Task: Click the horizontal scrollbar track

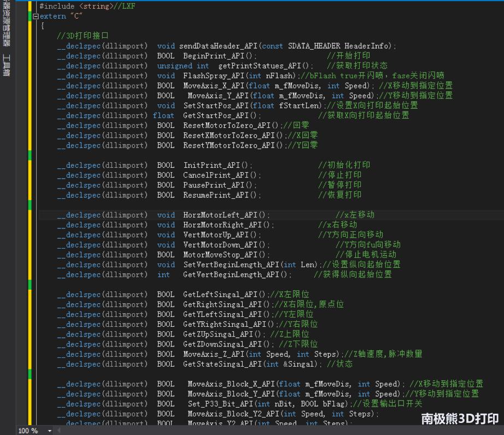Action: coord(273,431)
